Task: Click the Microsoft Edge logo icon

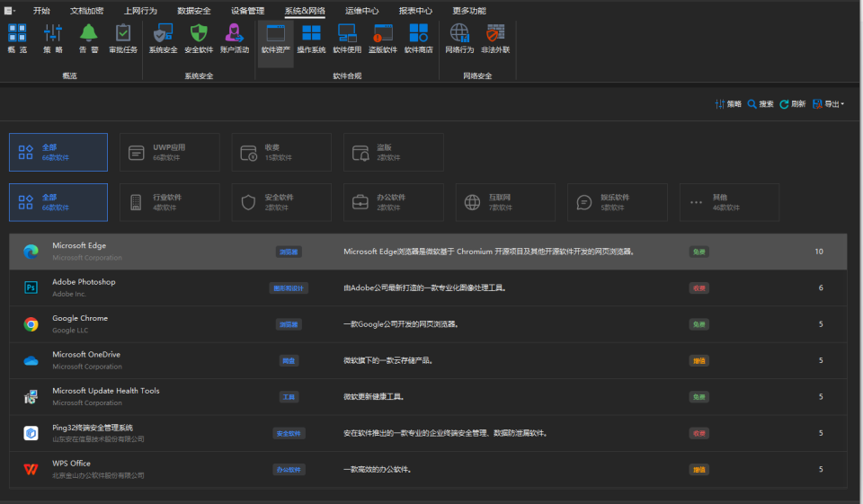Action: (x=31, y=252)
